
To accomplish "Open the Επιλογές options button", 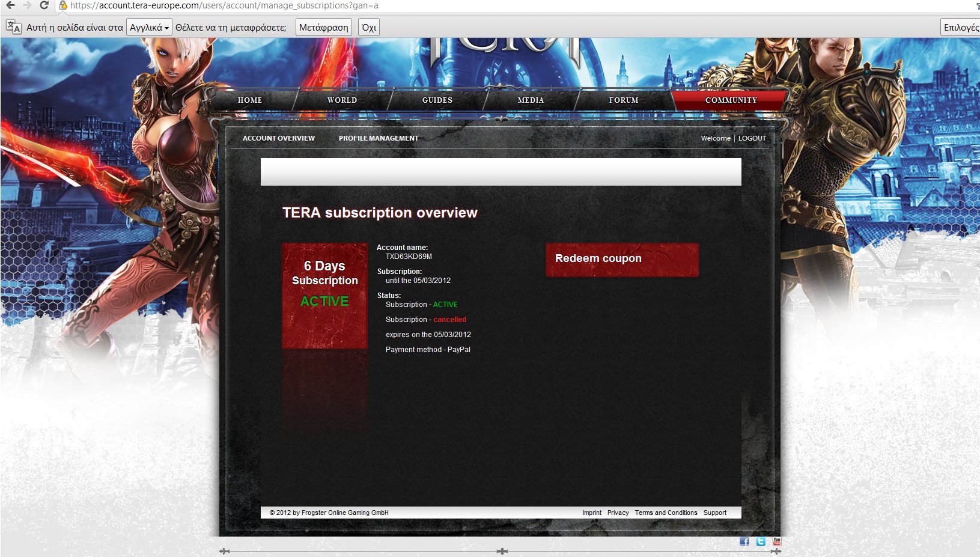I will (960, 27).
